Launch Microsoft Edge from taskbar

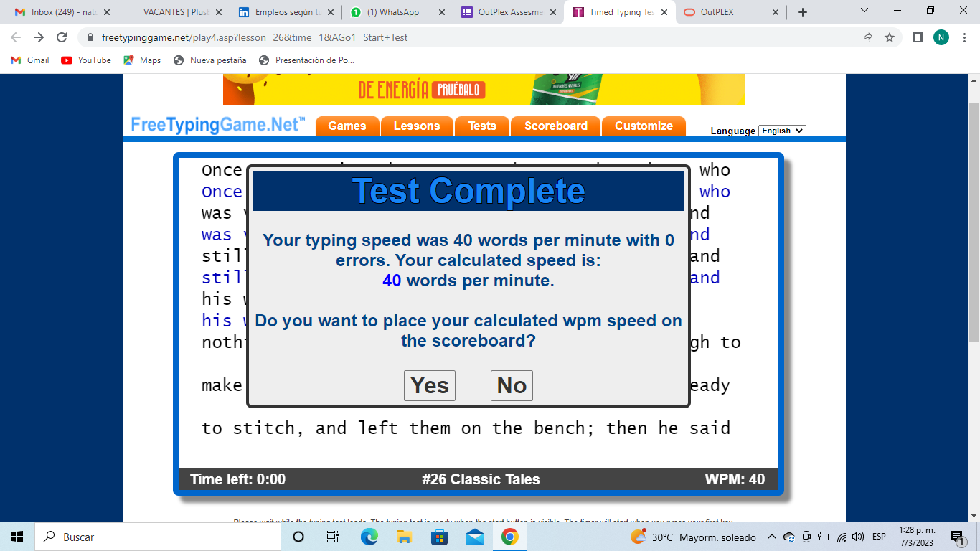click(369, 537)
